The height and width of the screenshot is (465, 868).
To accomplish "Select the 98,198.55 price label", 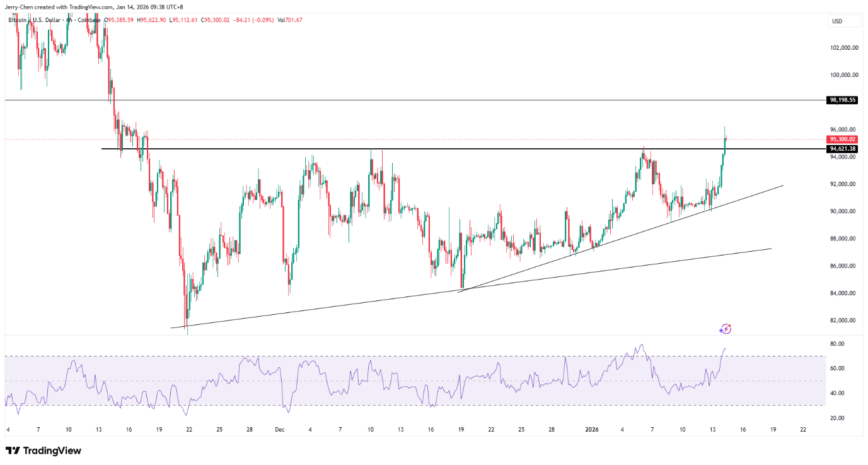I will coord(842,100).
